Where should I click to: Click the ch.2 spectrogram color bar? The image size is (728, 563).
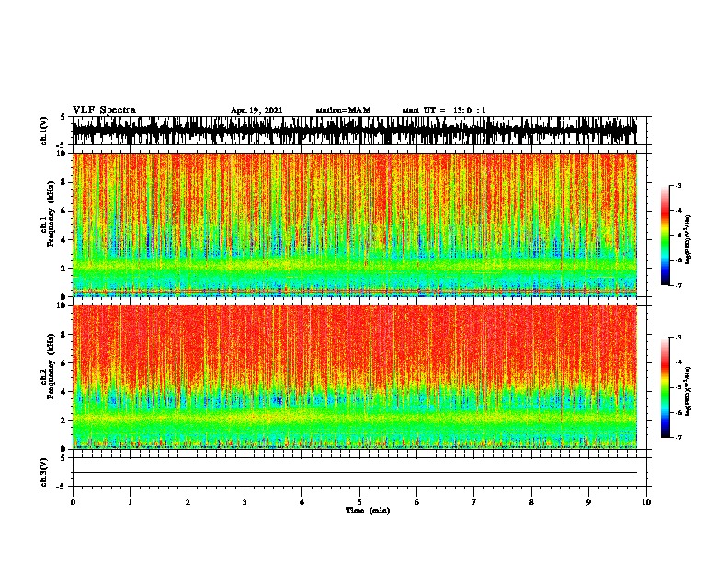pos(665,387)
